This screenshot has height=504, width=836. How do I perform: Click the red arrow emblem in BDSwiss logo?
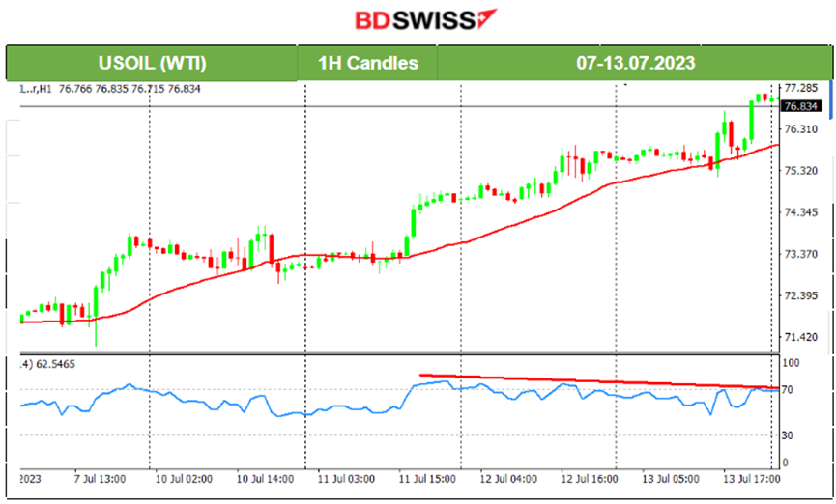pos(485,19)
